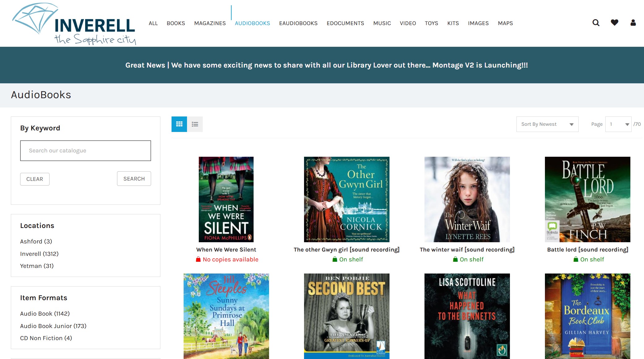Filter by CD Non Fiction format
Image resolution: width=644 pixels, height=359 pixels.
pyautogui.click(x=46, y=338)
